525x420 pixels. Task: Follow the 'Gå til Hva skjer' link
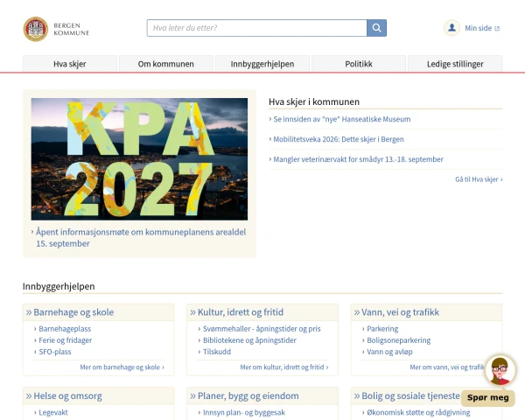tap(479, 179)
